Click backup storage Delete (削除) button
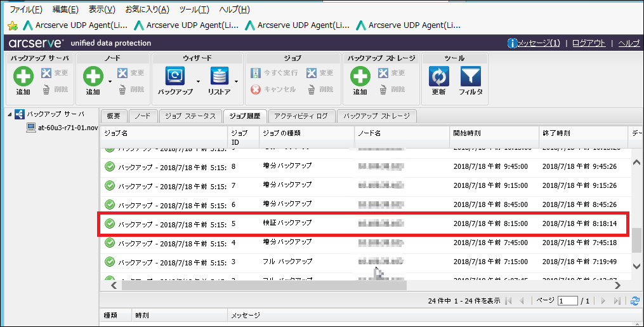The width and height of the screenshot is (644, 327). [x=391, y=89]
